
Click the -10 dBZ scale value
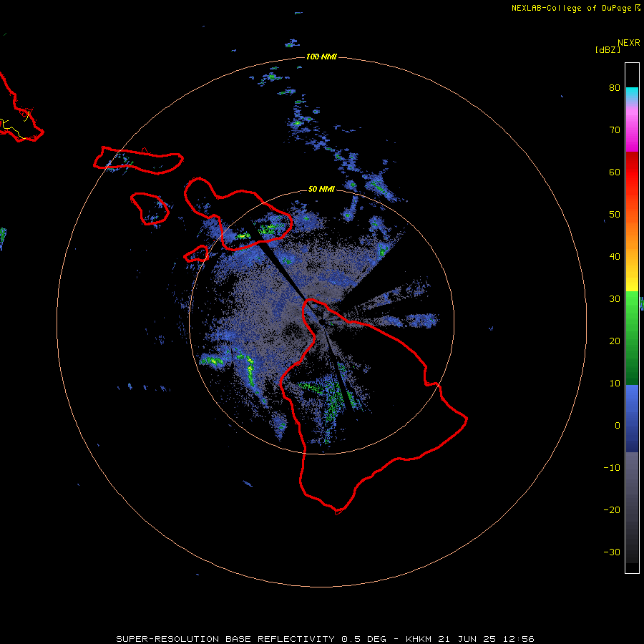(x=612, y=468)
